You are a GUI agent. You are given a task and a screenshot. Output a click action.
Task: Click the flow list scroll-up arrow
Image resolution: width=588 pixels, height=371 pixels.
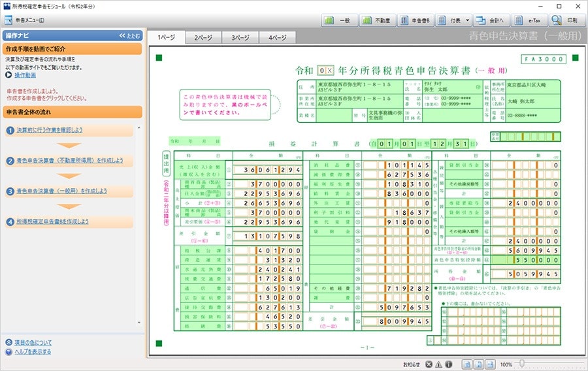coord(139,128)
